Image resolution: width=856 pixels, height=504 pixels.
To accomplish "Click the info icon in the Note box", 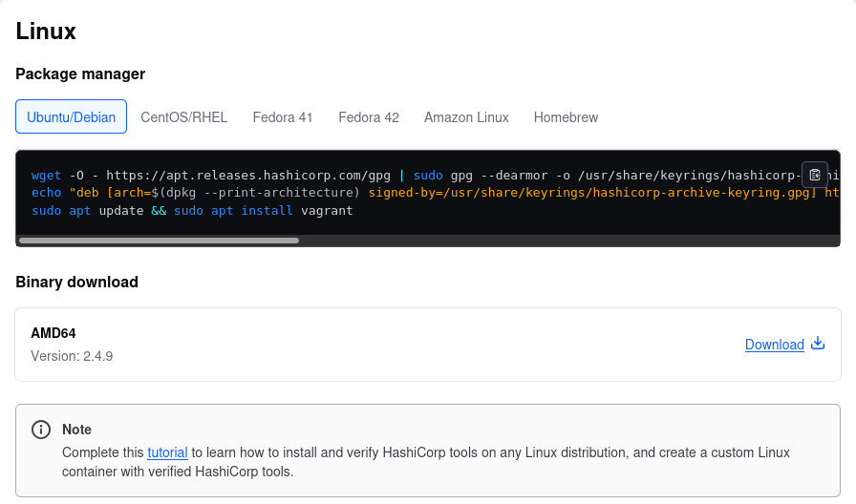I will [x=41, y=430].
